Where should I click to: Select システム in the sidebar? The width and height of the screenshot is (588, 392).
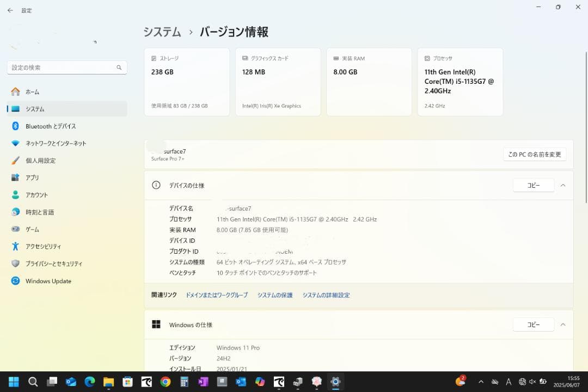pyautogui.click(x=67, y=109)
